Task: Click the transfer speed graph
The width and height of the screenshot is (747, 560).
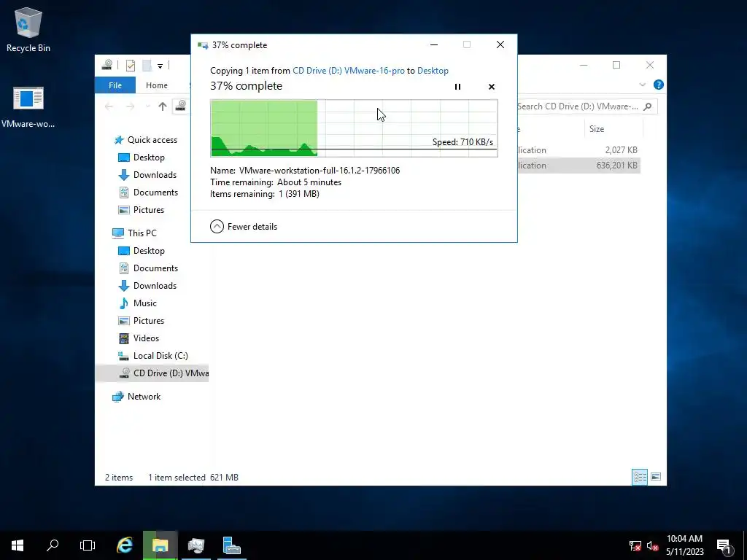Action: (x=354, y=128)
